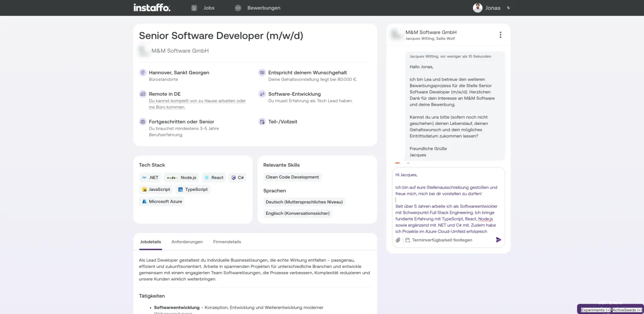Click the Remote in DE icon

143,94
